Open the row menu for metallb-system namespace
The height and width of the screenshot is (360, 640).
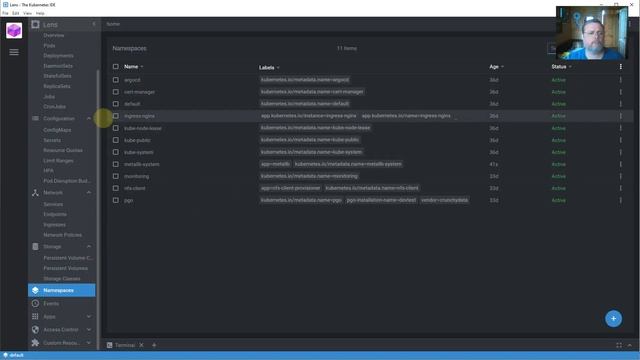[x=621, y=164]
